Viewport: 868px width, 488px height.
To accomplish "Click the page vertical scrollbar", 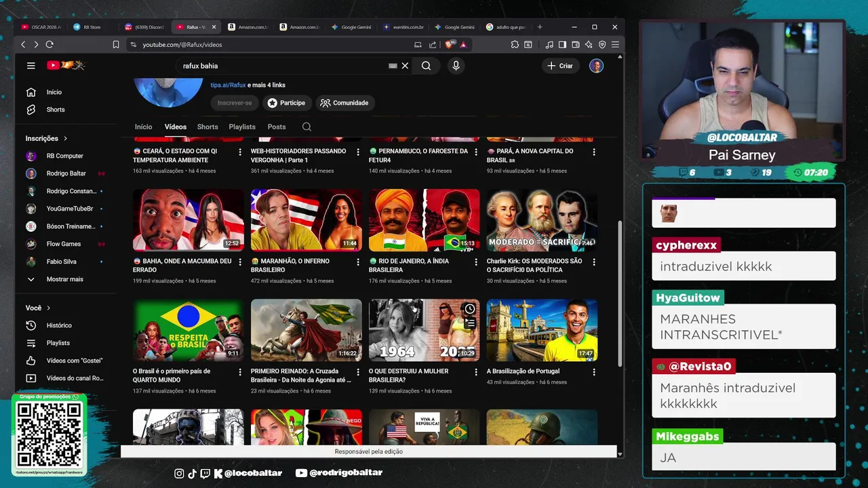I will [x=620, y=293].
